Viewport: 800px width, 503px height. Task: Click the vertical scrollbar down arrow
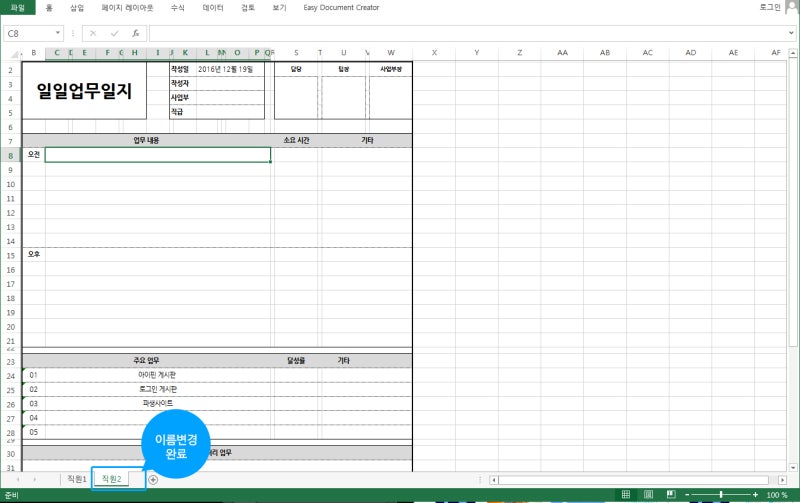[x=793, y=467]
